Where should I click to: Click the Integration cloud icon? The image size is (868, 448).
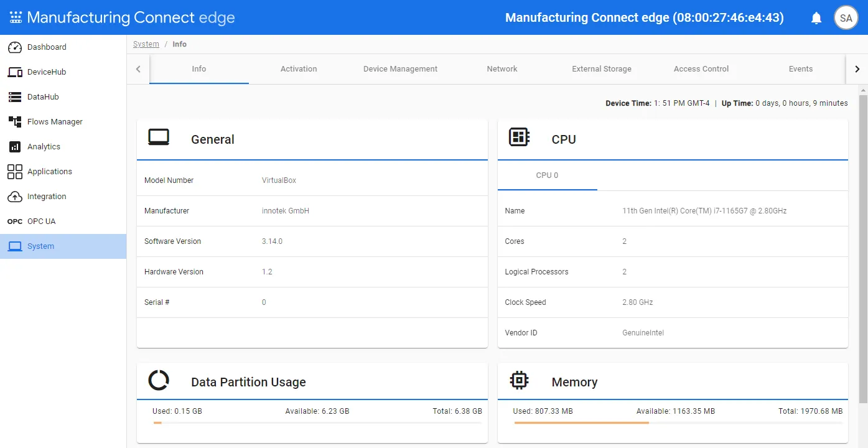tap(15, 197)
